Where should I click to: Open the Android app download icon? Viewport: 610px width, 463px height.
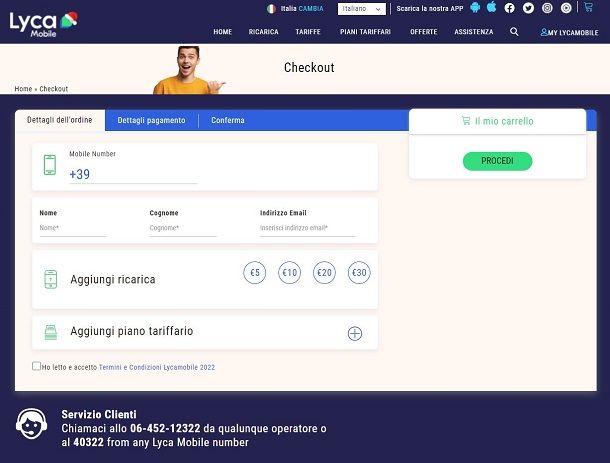pyautogui.click(x=475, y=8)
